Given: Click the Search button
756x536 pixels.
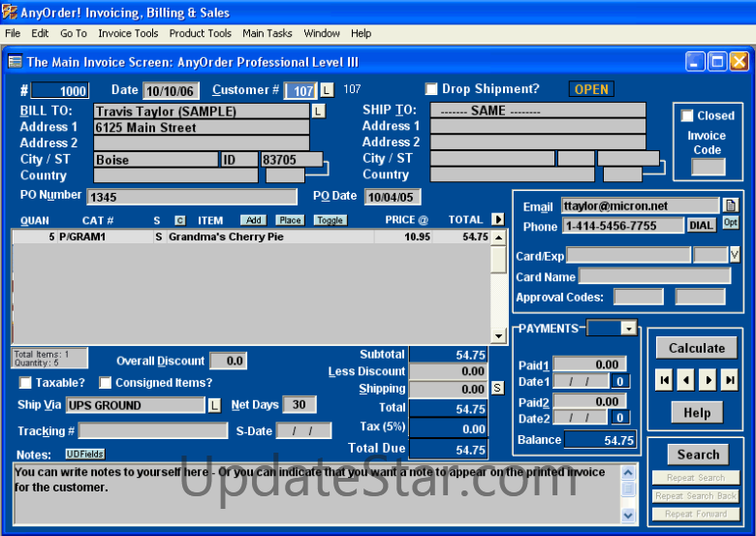Looking at the screenshot, I should click(698, 454).
